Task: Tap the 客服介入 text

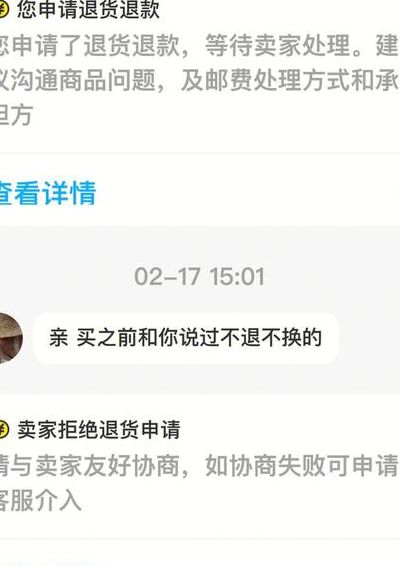Action: pyautogui.click(x=40, y=501)
